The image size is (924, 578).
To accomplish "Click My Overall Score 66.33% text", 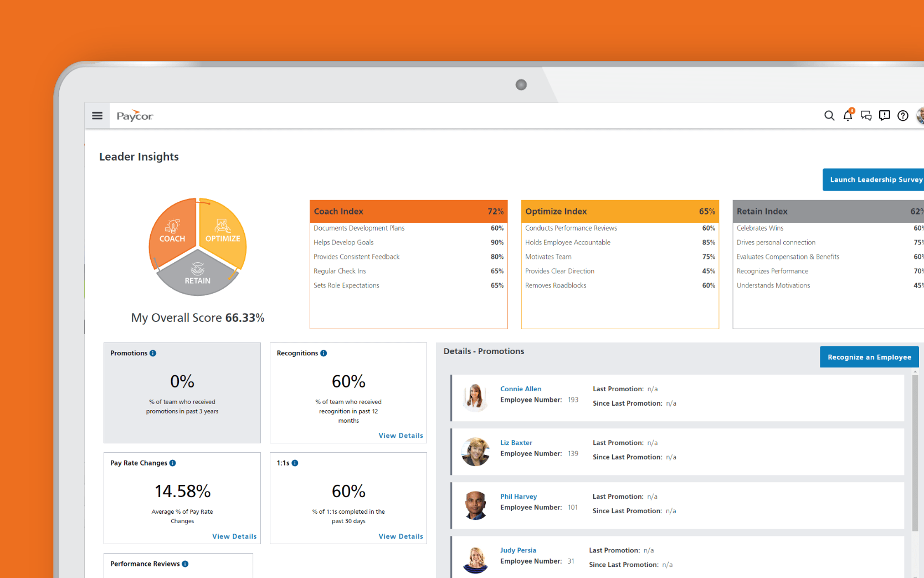I will pos(198,318).
